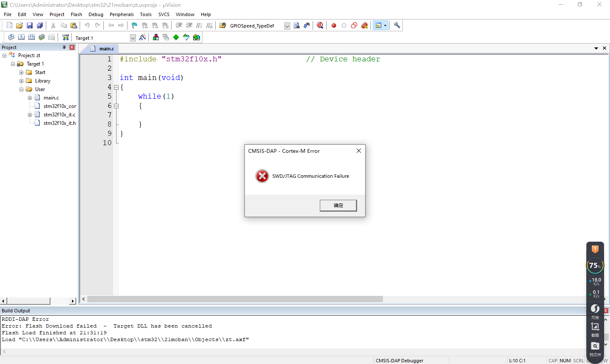Viewport: 610px width, 364px height.
Task: Expand the Start folder in Project tree
Action: (x=21, y=72)
